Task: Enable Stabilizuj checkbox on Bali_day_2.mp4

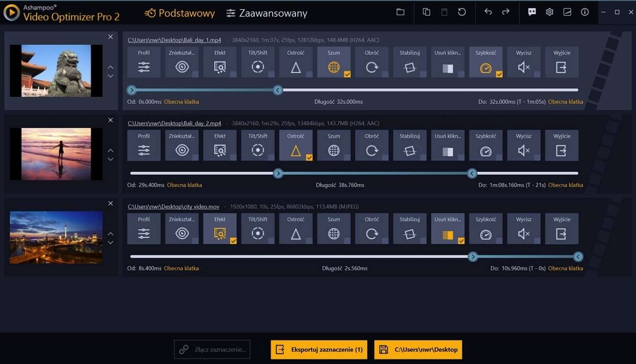Action: [x=423, y=158]
